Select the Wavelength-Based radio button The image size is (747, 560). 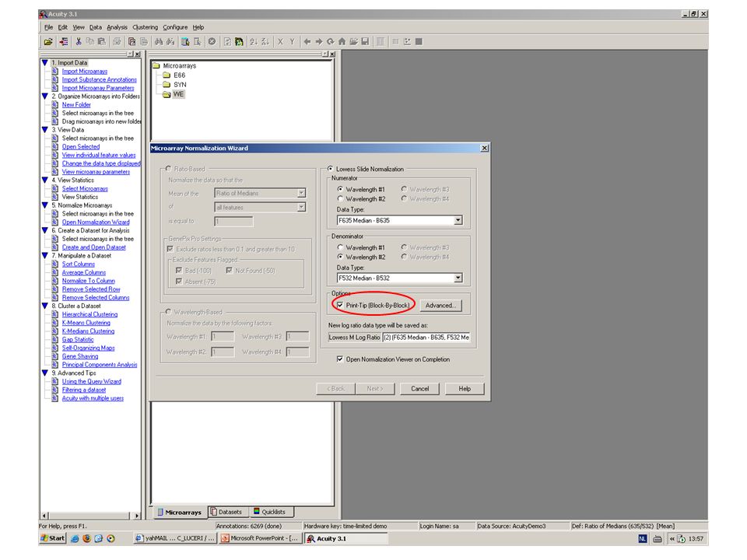(x=168, y=311)
